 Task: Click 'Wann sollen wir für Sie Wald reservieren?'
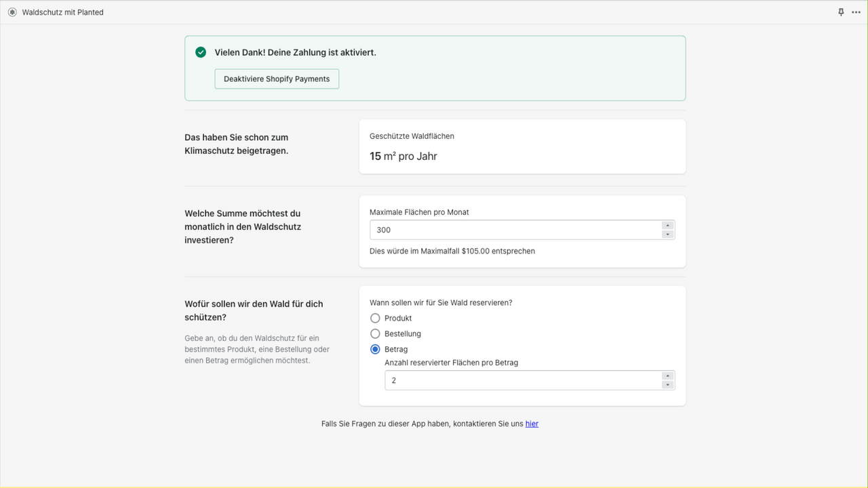point(441,302)
